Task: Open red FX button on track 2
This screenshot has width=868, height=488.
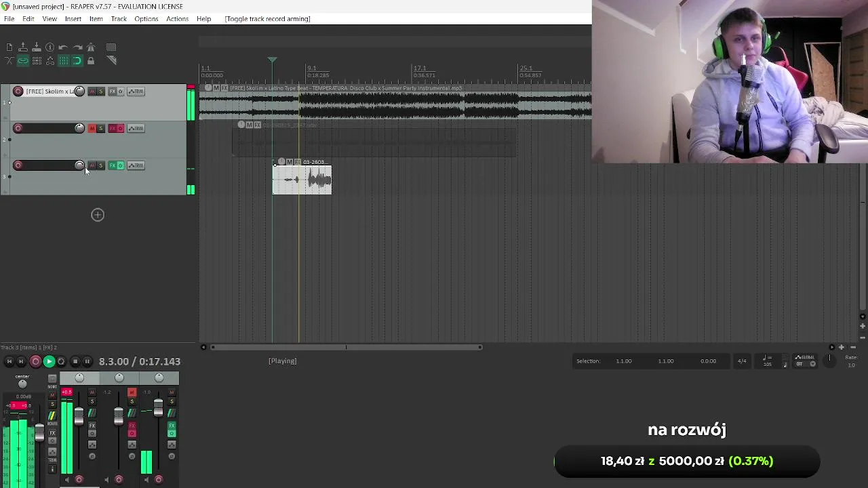Action: coord(113,128)
